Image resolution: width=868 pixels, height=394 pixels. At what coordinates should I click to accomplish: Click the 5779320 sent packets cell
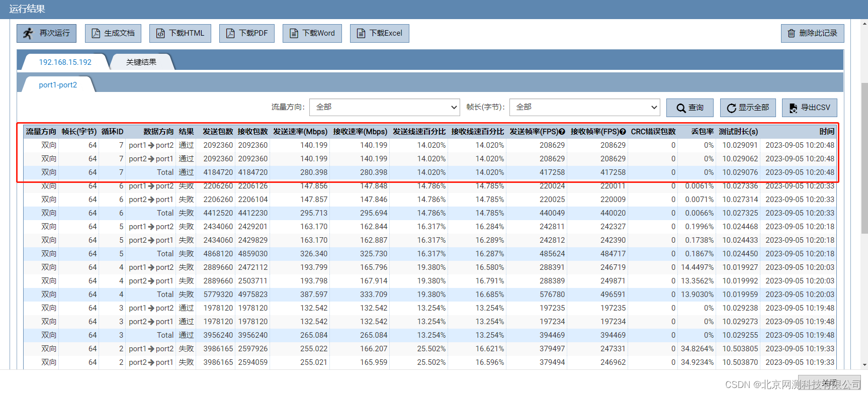[218, 294]
